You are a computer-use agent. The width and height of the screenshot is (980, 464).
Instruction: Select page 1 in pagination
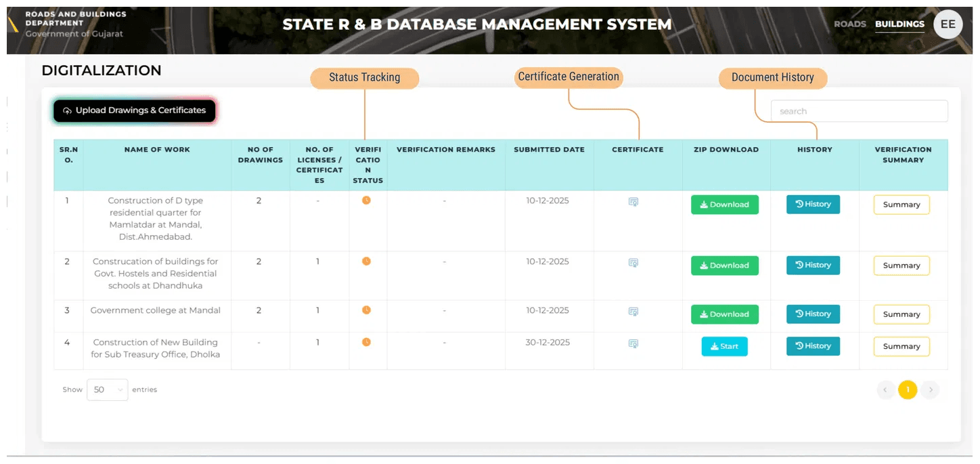coord(908,389)
